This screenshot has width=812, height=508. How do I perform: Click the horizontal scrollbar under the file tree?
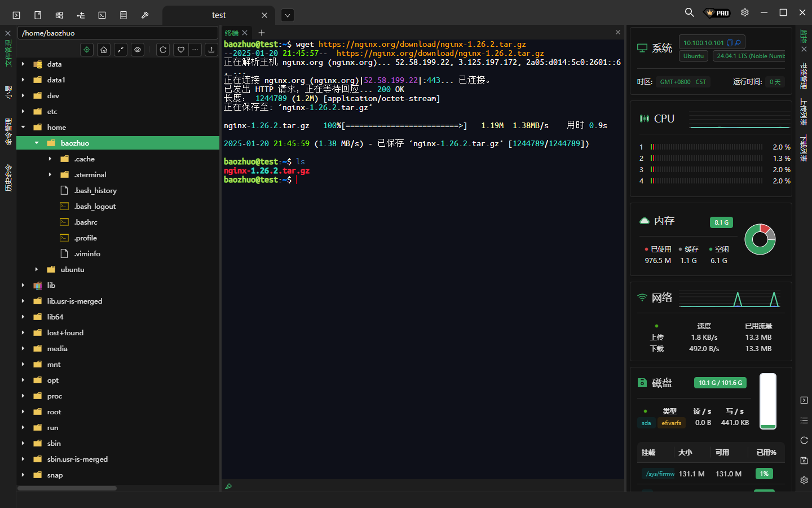point(67,488)
